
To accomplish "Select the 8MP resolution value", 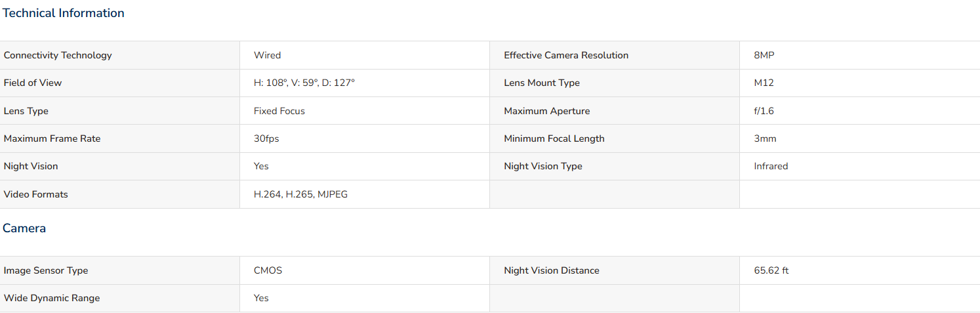I will click(764, 55).
